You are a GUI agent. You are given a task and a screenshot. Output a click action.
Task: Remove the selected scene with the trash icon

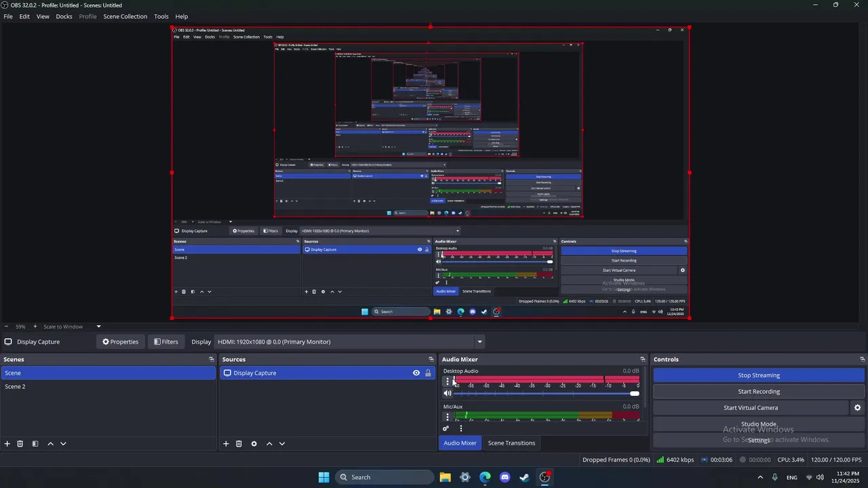click(x=20, y=444)
